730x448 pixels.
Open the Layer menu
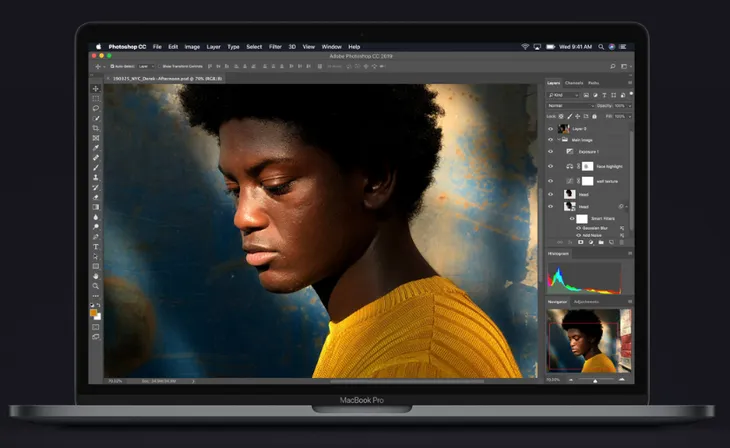coord(213,47)
